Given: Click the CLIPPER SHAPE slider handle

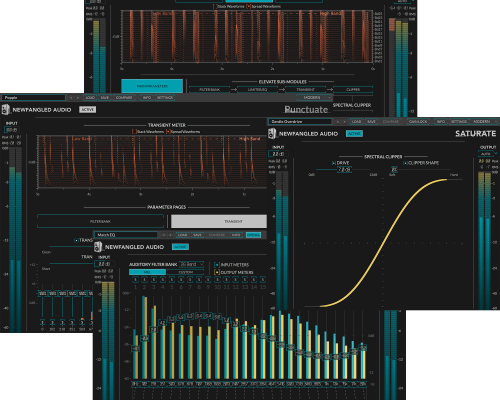Looking at the screenshot, I should [394, 169].
